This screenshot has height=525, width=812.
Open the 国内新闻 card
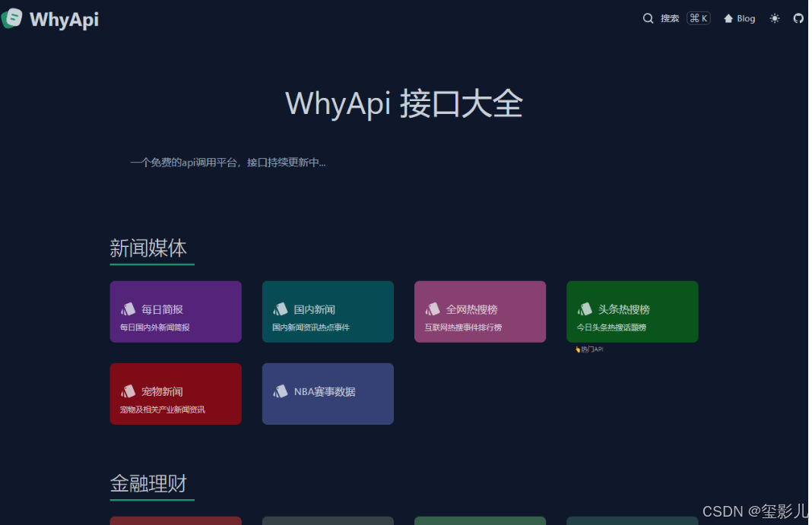pyautogui.click(x=328, y=312)
